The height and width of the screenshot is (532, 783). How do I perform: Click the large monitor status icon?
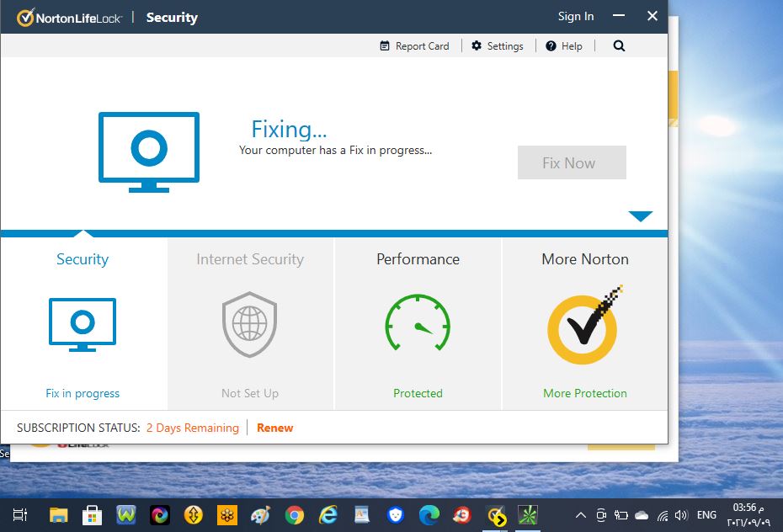(x=149, y=152)
